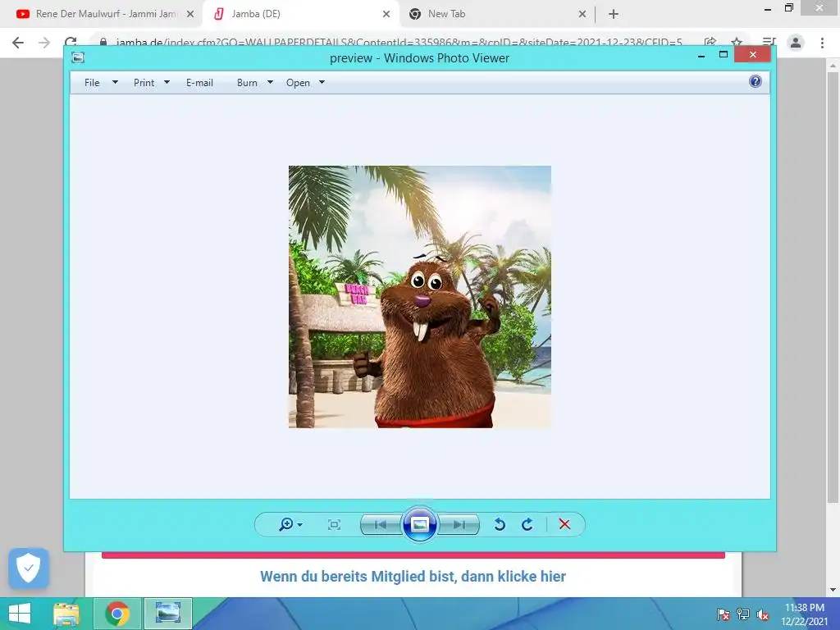Go to next photo in Photo Viewer

pos(459,524)
